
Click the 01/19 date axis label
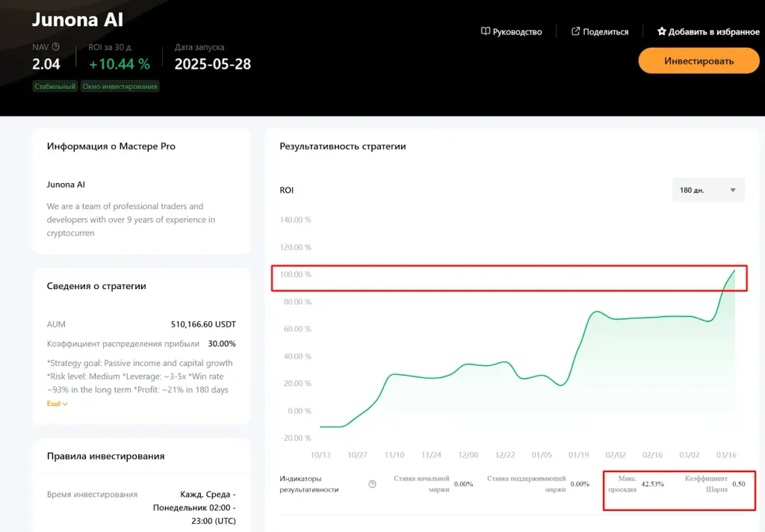click(579, 455)
